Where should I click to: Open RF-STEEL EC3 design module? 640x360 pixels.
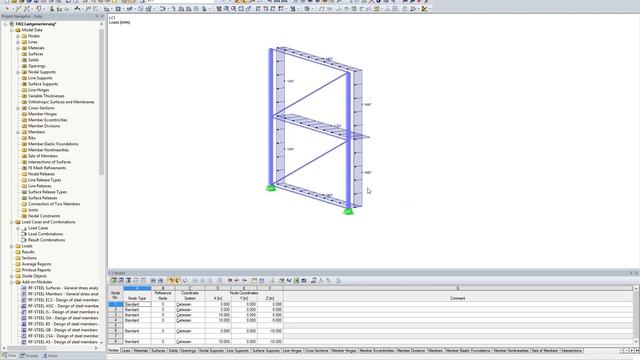click(63, 300)
